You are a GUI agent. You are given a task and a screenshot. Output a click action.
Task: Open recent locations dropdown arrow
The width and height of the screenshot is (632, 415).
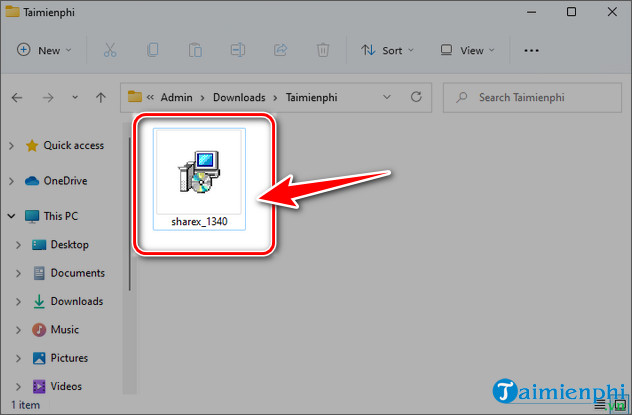pyautogui.click(x=75, y=98)
